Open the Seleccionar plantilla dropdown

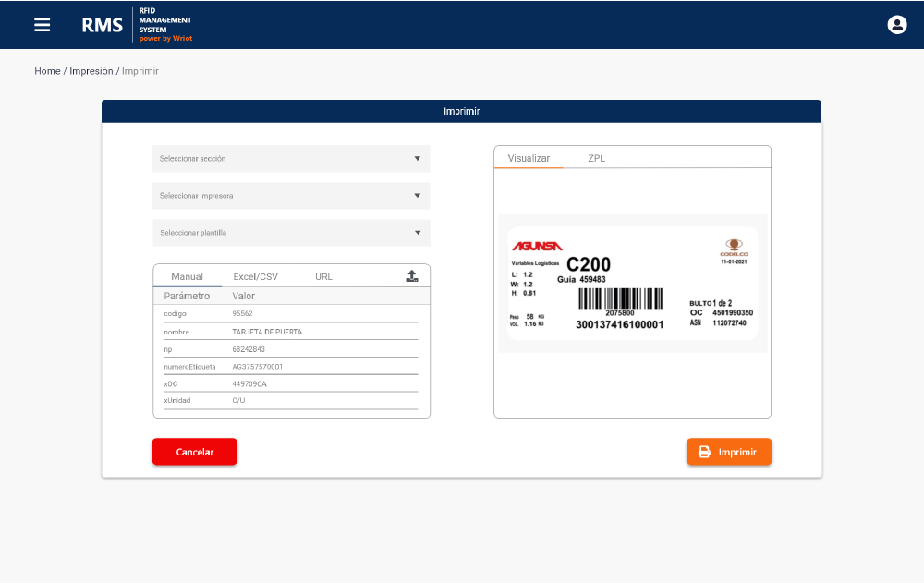(291, 232)
